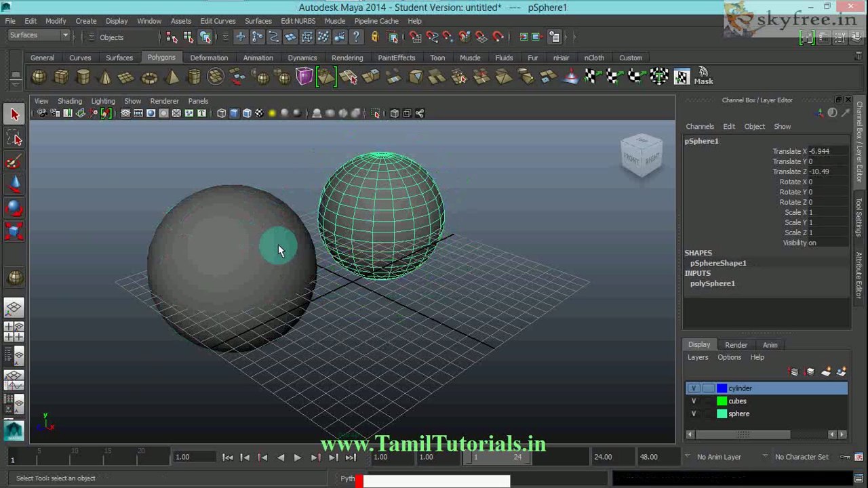
Task: Open the help question mark icon
Action: (x=356, y=37)
